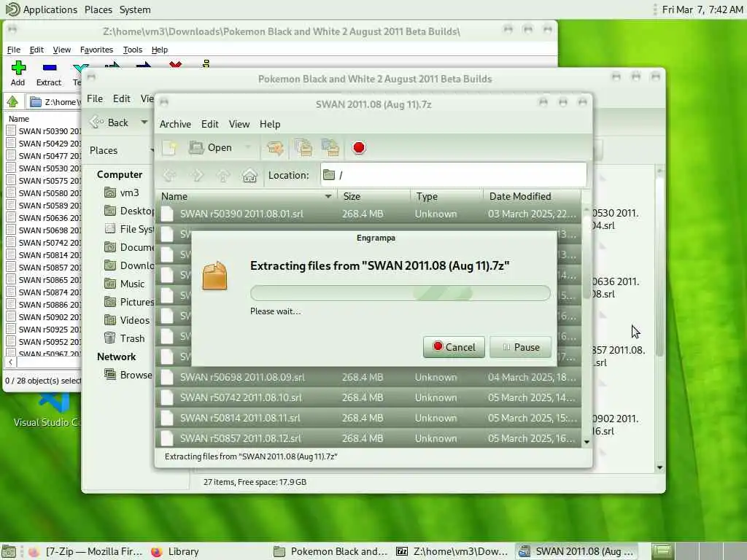Open the System menu on top panel
The image size is (747, 560).
pos(135,9)
